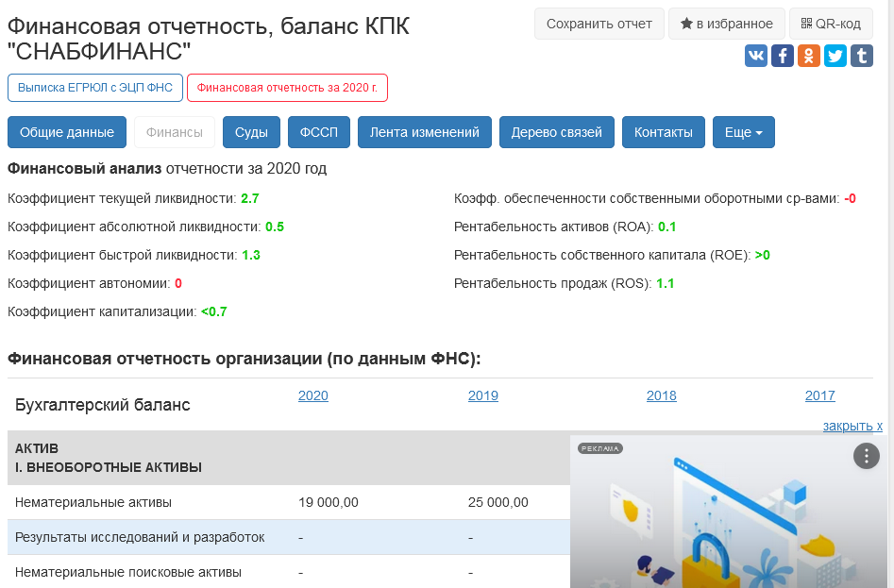Open the QR-код button
The image size is (894, 588).
[831, 24]
